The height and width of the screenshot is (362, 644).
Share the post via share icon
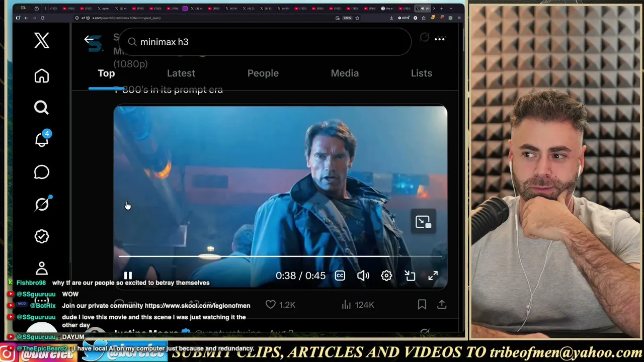[x=442, y=304]
